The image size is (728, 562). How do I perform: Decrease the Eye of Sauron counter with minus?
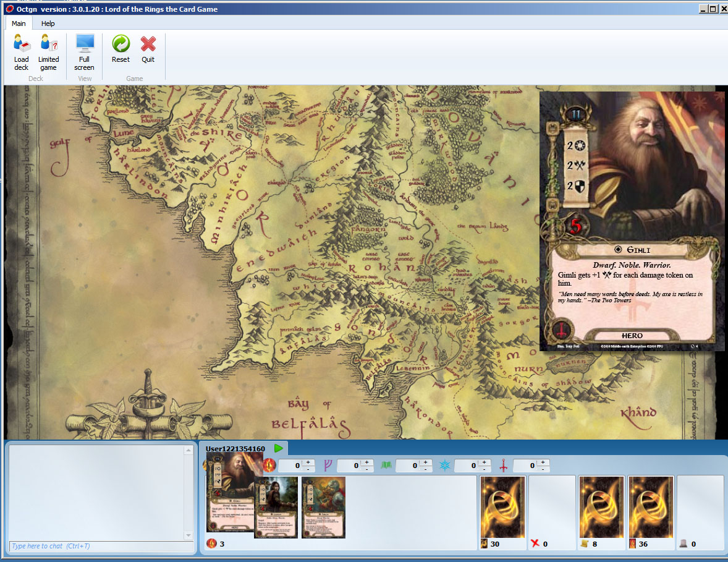click(x=308, y=469)
